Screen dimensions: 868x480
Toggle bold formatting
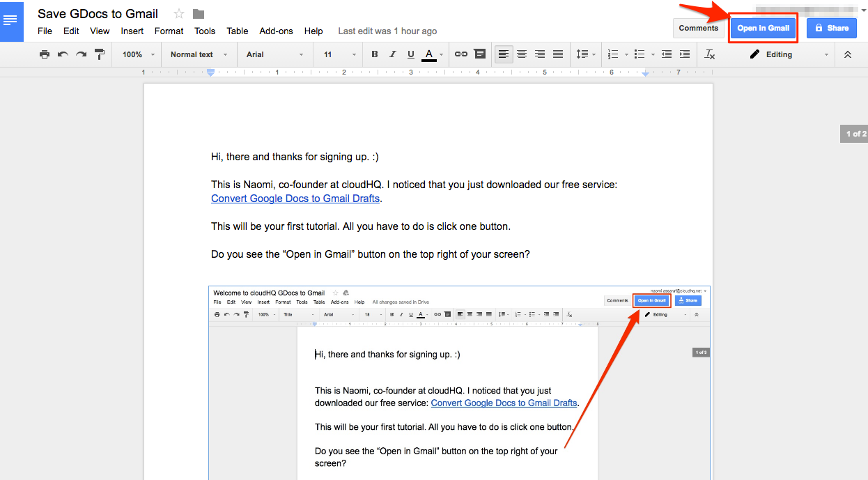[374, 54]
